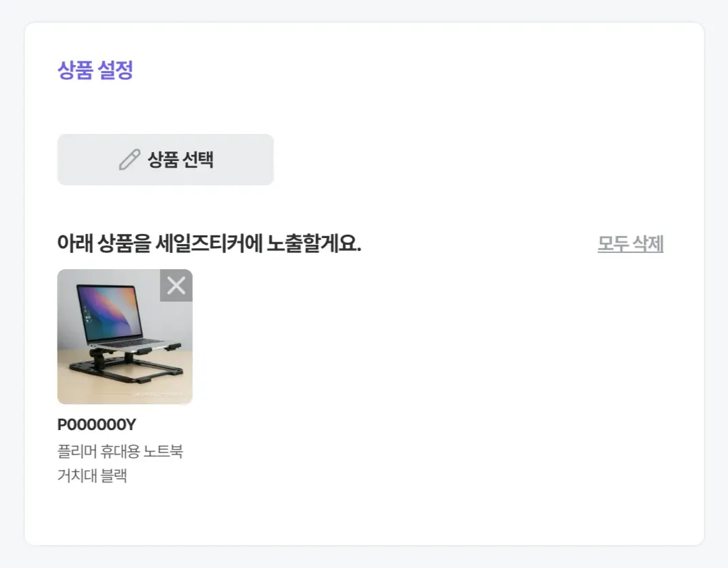Click the 상품 선택 button

(x=165, y=160)
